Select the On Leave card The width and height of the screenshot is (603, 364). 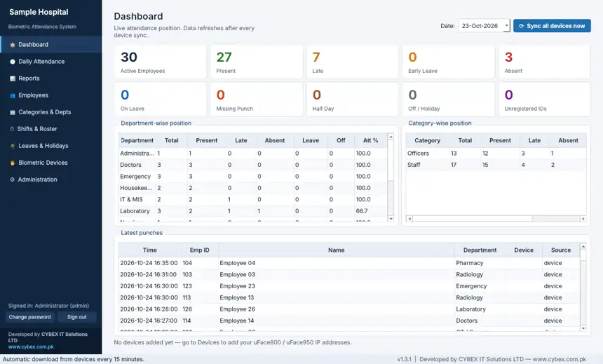[161, 100]
